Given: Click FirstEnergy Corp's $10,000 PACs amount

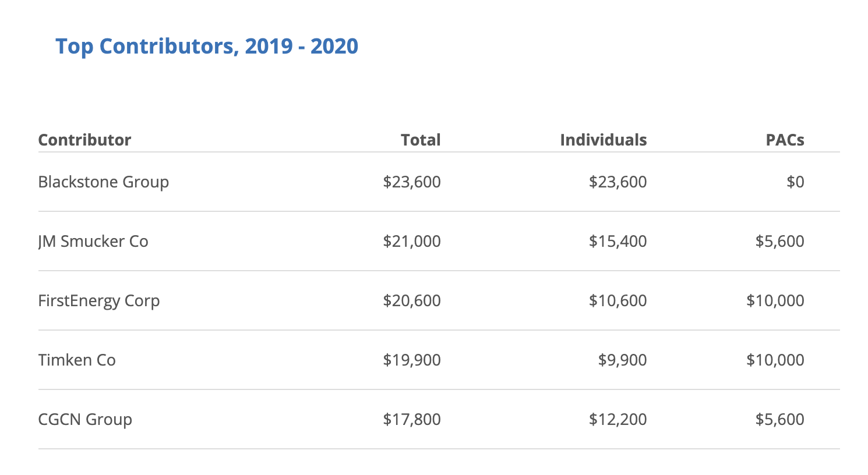Looking at the screenshot, I should click(x=775, y=301).
